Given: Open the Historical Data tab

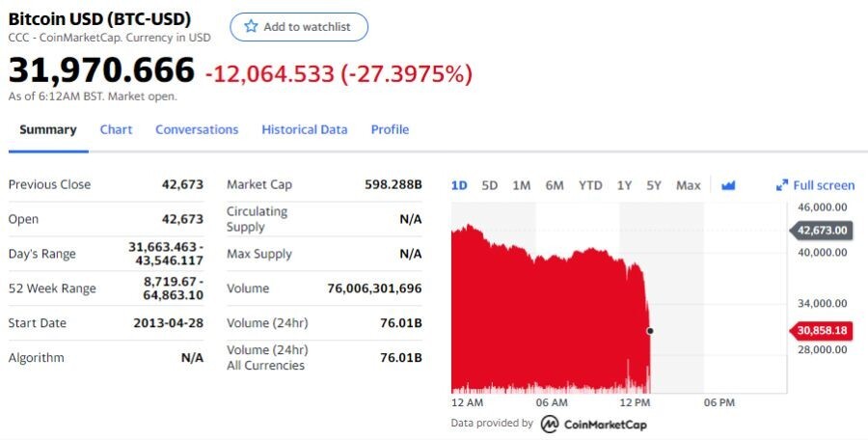Looking at the screenshot, I should coord(305,129).
